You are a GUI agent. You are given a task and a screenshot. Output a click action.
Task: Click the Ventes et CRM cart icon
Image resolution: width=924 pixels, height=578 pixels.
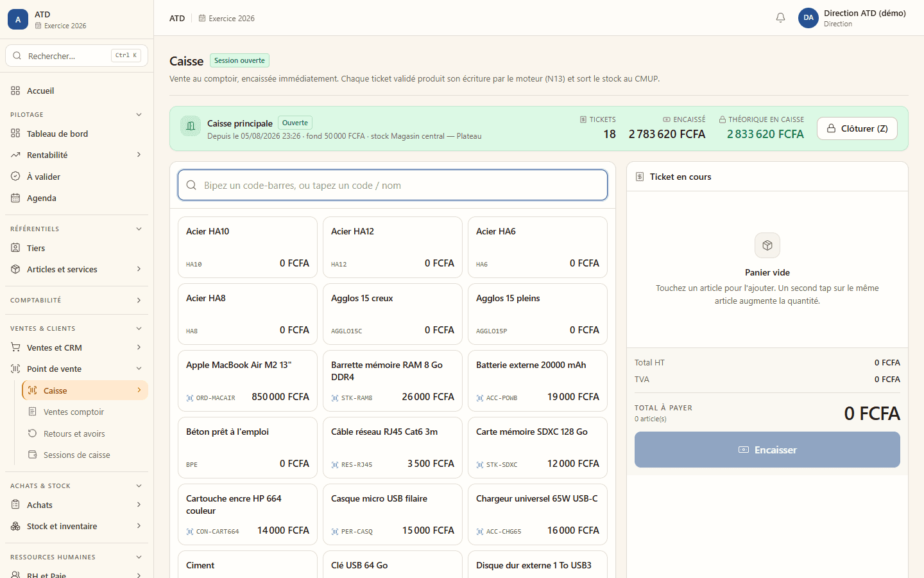coord(15,347)
